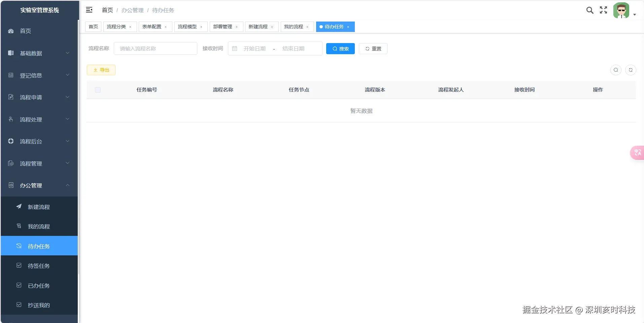Collapse the 办公管理 menu chevron
Screen dimensions: 644x323
click(68, 185)
